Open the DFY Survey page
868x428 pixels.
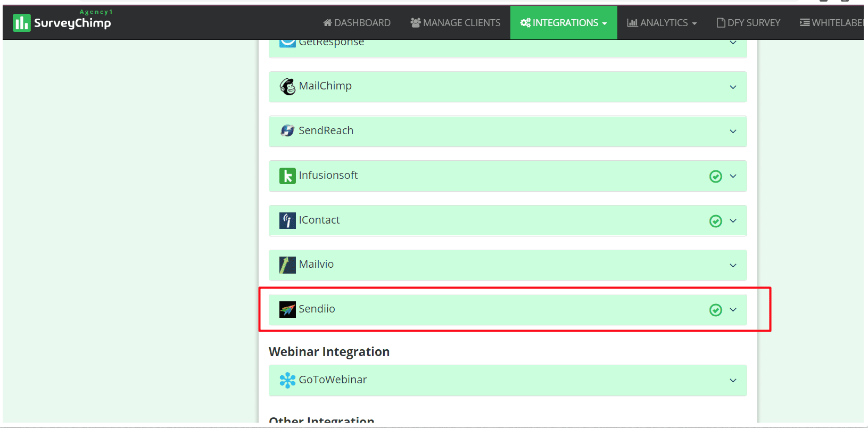[748, 23]
